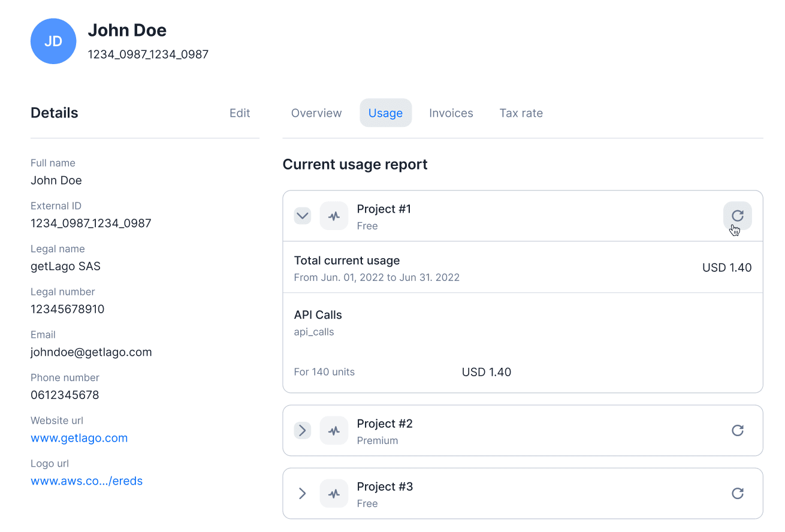Expand the Project #2 section

coord(303,430)
